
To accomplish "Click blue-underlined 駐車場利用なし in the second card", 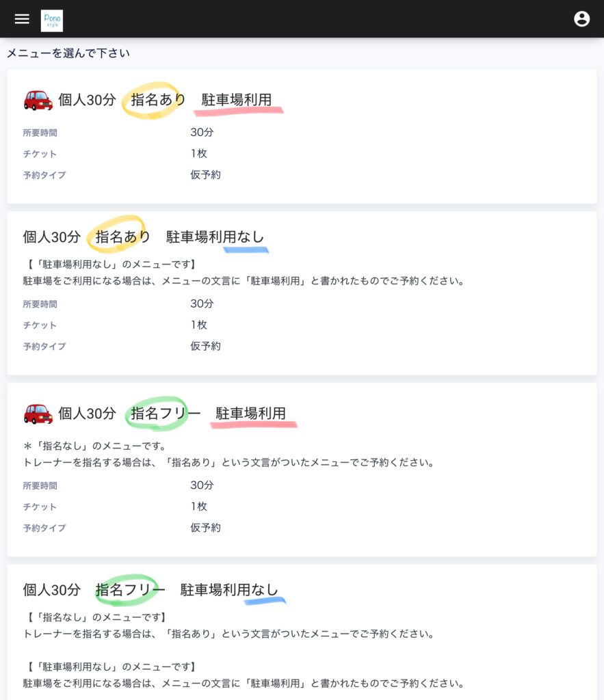I will (x=215, y=237).
